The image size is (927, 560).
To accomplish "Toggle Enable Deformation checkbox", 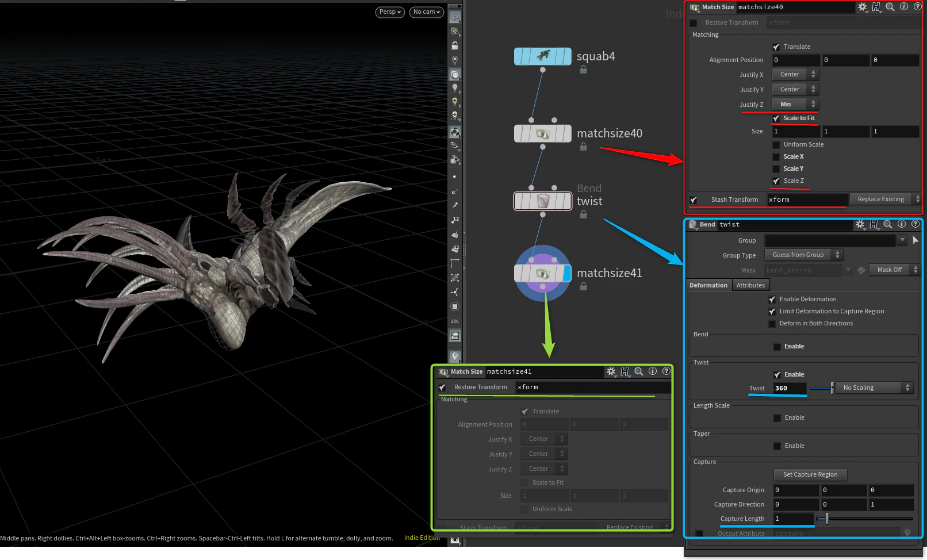I will pyautogui.click(x=772, y=300).
